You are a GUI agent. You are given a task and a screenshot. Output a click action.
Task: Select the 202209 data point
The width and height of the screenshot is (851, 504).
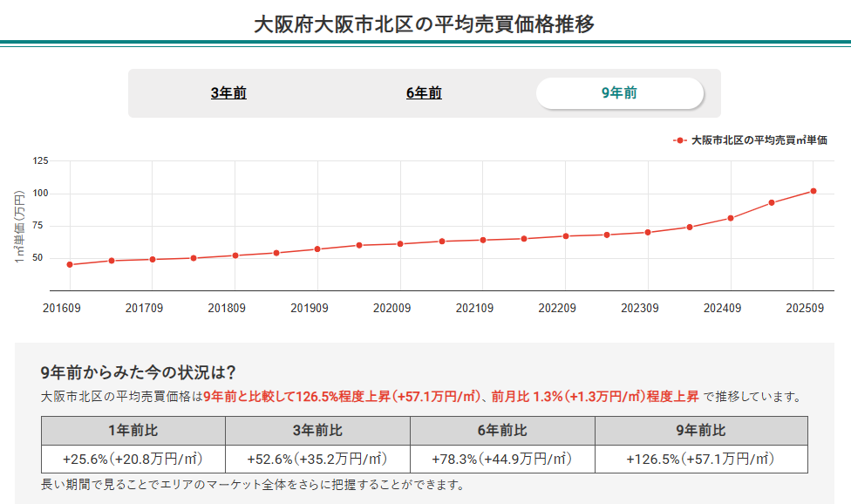(565, 235)
